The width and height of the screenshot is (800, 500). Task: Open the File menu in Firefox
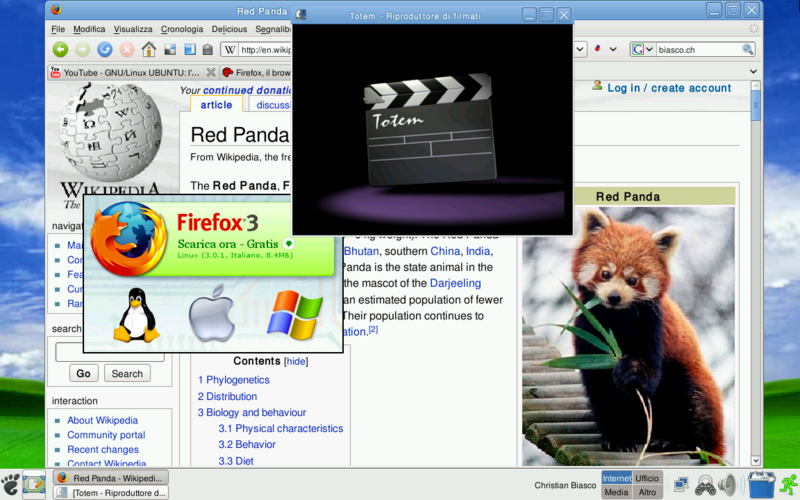[x=58, y=29]
